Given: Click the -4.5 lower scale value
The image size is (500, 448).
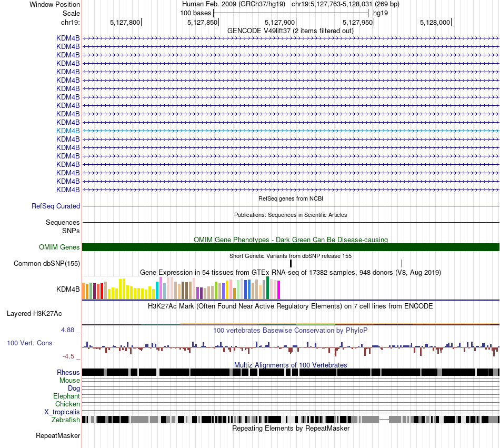Looking at the screenshot, I should point(68,356).
